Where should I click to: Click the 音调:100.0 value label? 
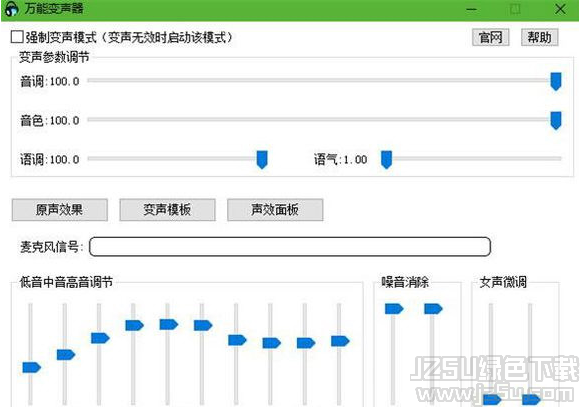50,81
